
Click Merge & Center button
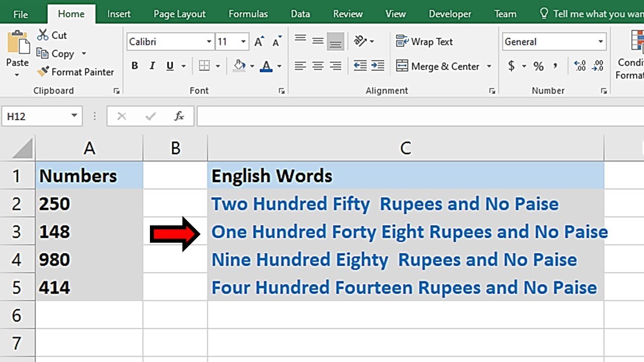point(438,66)
